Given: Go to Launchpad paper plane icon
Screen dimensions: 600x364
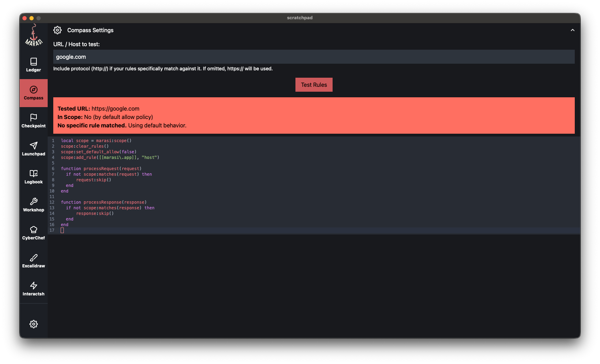Looking at the screenshot, I should [x=34, y=149].
